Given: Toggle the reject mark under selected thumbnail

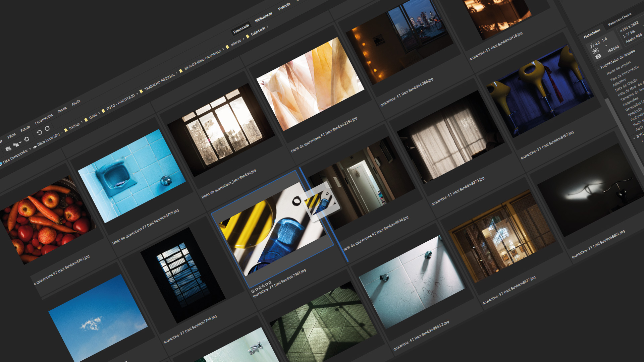Looking at the screenshot, I should (x=253, y=291).
